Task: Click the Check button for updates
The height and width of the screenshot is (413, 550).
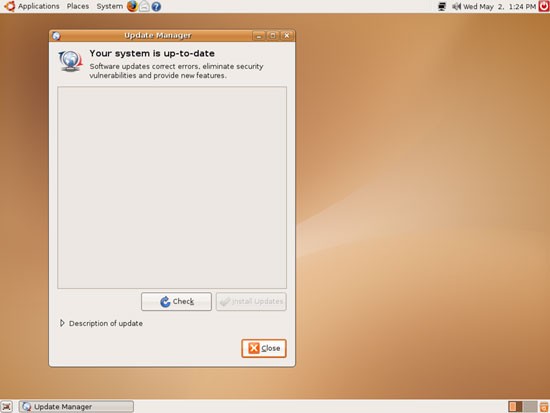Action: pyautogui.click(x=176, y=301)
